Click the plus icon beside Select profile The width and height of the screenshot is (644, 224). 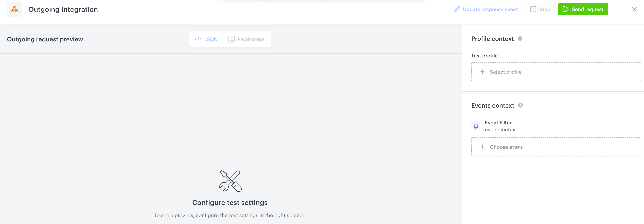pyautogui.click(x=482, y=72)
